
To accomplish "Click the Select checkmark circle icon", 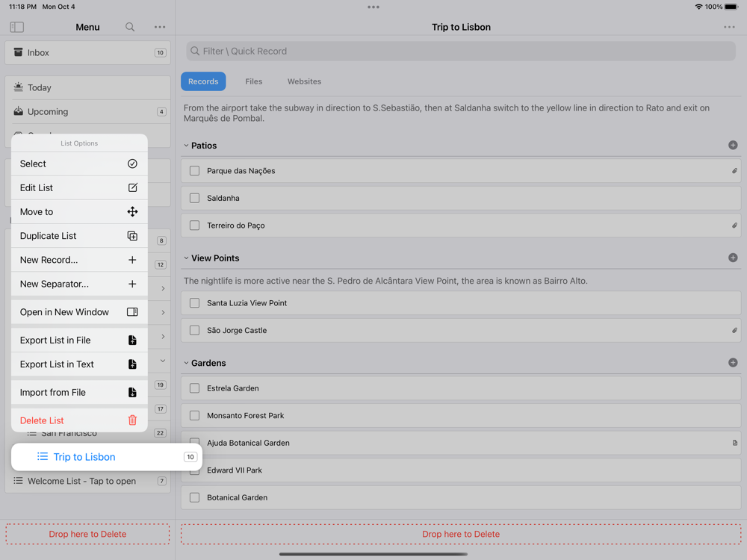I will (132, 164).
